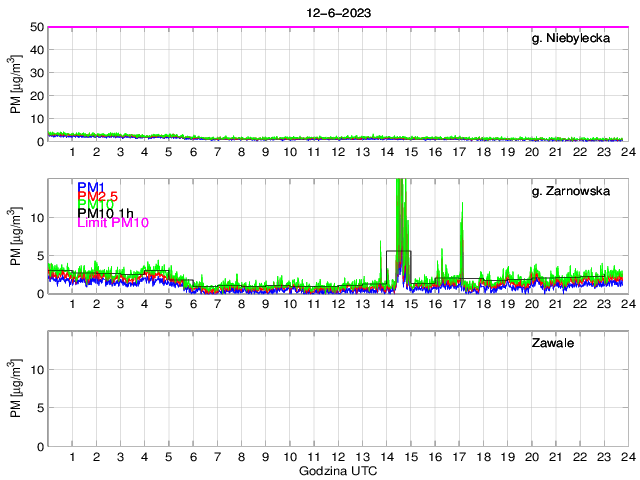
Task: Click hour 12 tick below the Zawale chart
Action: click(x=338, y=457)
